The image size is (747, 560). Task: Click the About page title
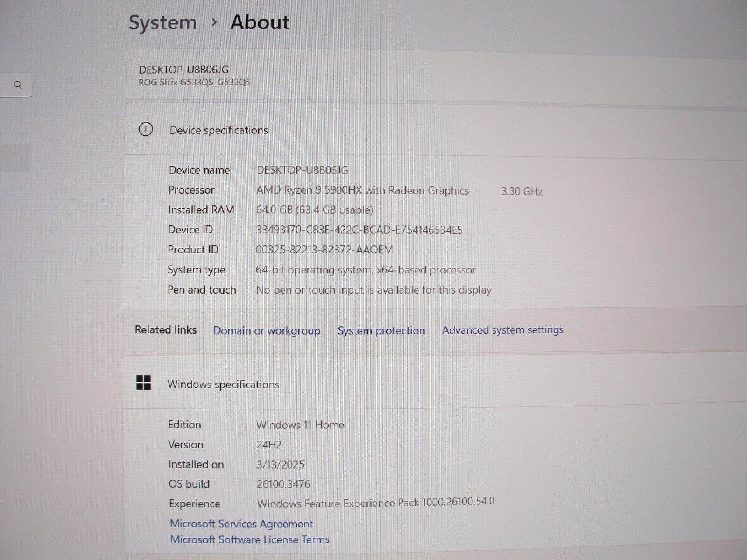click(260, 22)
